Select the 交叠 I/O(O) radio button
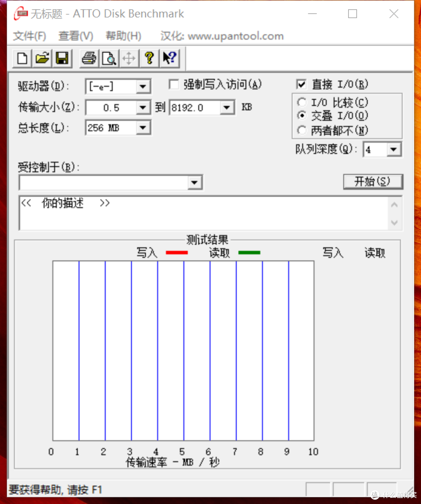 pos(301,116)
